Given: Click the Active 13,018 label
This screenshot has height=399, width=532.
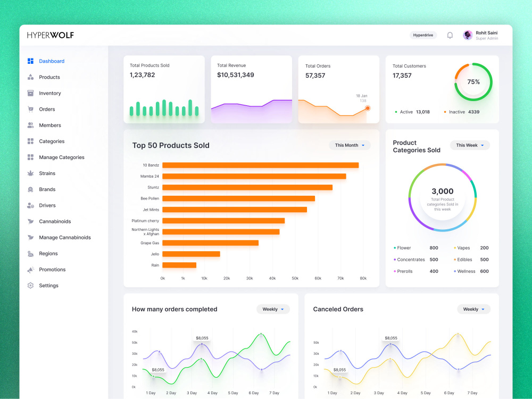Looking at the screenshot, I should click(413, 112).
